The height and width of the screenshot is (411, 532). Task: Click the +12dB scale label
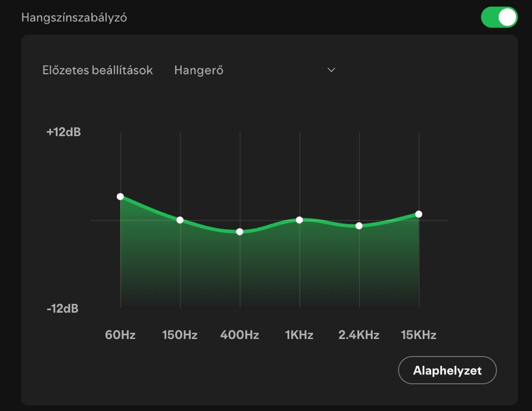(64, 132)
